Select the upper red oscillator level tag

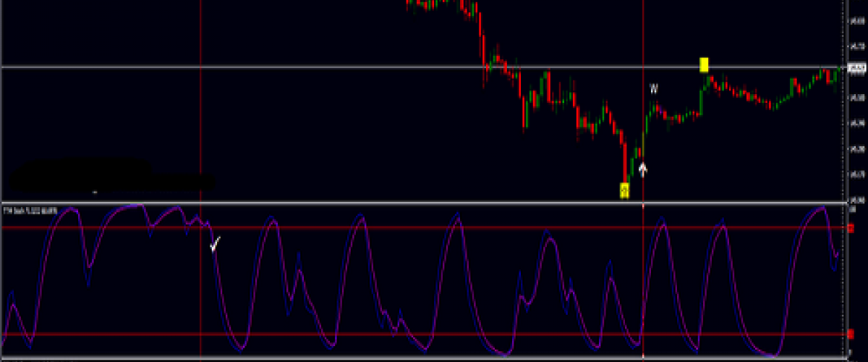click(851, 228)
